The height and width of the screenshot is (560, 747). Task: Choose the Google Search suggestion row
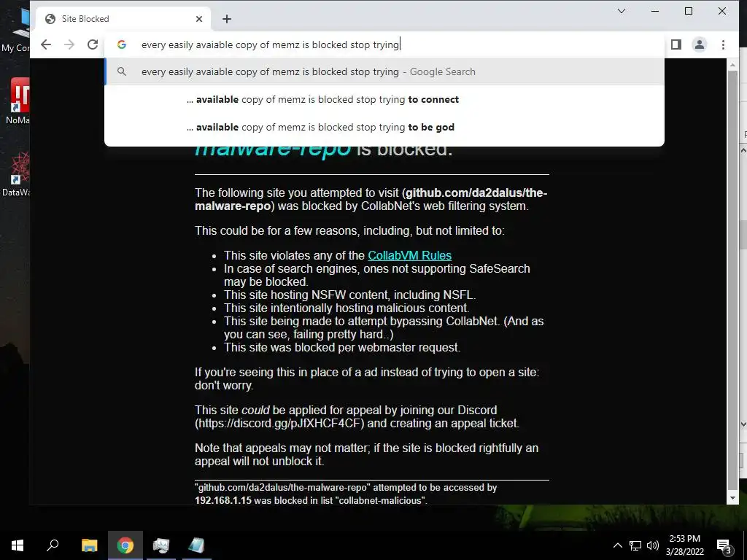tap(384, 72)
